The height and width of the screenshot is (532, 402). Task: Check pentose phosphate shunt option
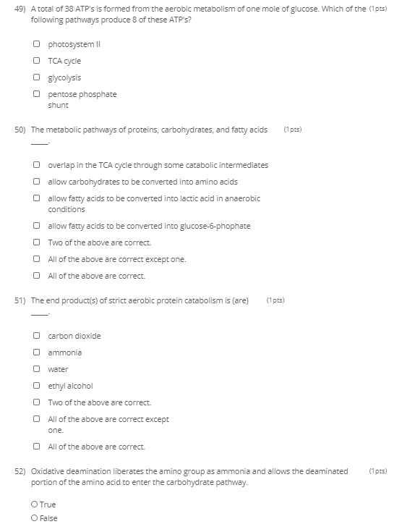36,93
